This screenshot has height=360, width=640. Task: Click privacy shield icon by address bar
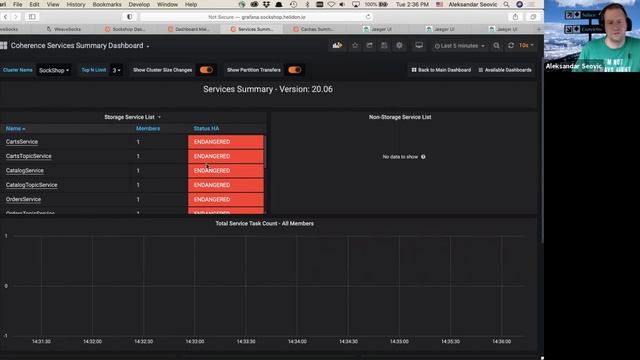[x=129, y=17]
